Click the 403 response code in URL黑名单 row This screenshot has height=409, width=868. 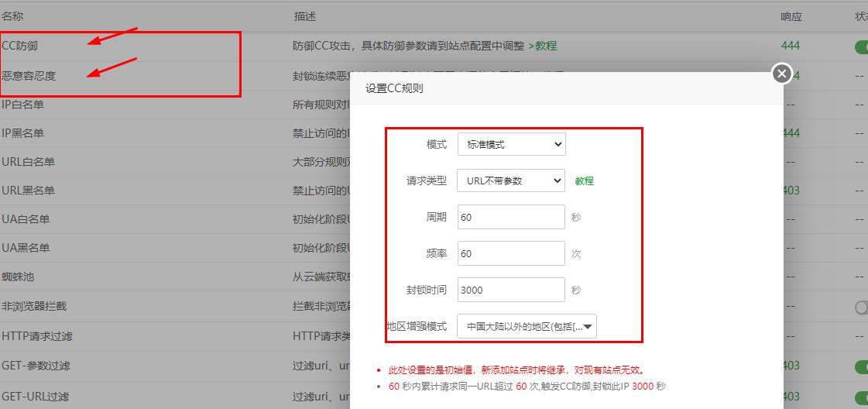point(791,191)
